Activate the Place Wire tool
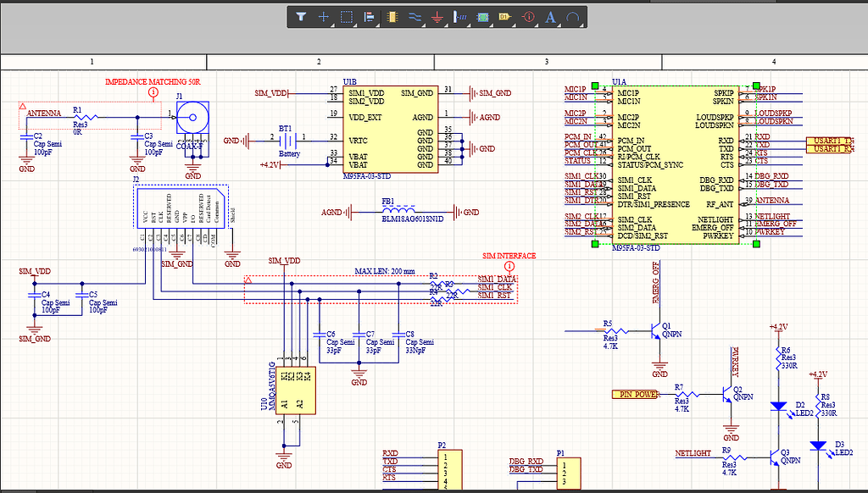 tap(415, 16)
